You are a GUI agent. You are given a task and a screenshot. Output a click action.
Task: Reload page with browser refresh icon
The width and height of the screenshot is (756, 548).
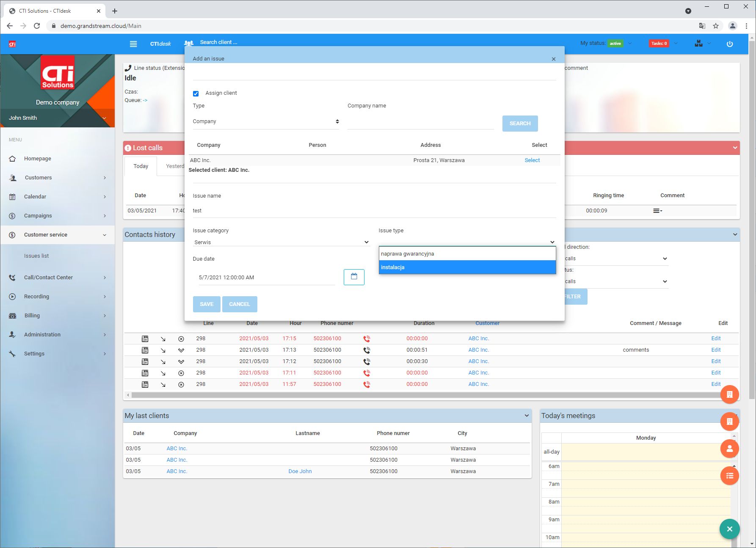pos(37,26)
